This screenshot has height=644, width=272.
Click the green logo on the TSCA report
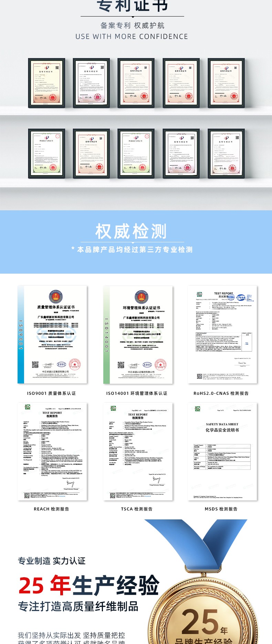coord(113,408)
